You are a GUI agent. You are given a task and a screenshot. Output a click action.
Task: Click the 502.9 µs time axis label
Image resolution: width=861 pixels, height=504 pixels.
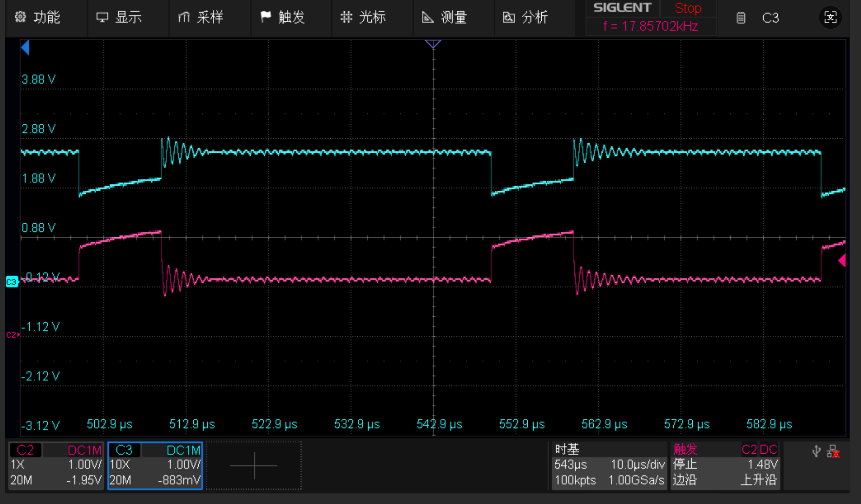point(110,424)
